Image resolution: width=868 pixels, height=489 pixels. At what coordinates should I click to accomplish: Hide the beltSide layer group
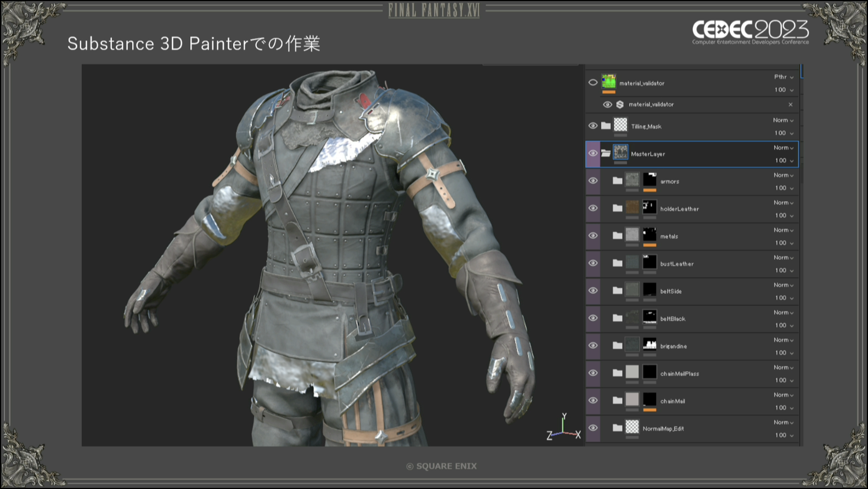pyautogui.click(x=593, y=290)
